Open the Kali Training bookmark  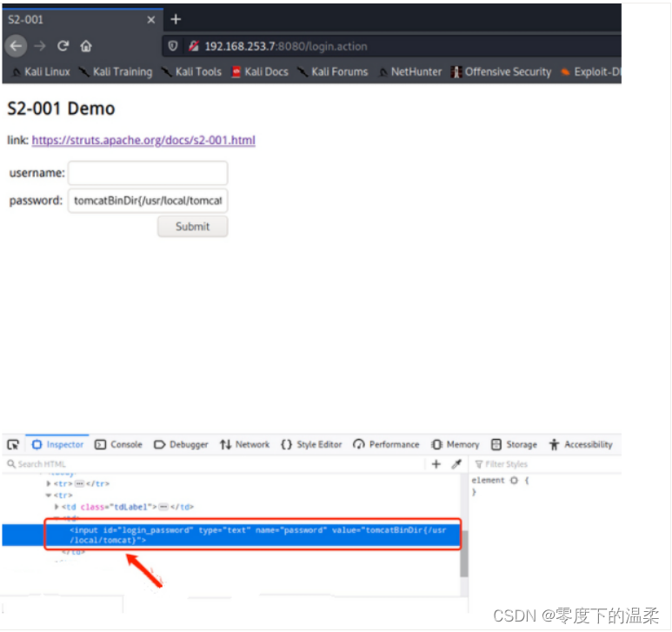116,71
